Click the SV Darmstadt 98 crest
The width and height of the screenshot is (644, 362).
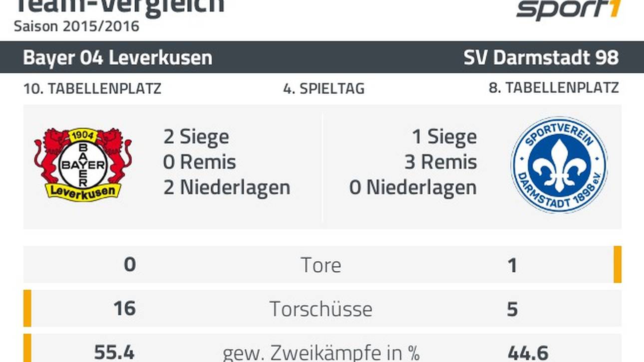[x=559, y=165]
